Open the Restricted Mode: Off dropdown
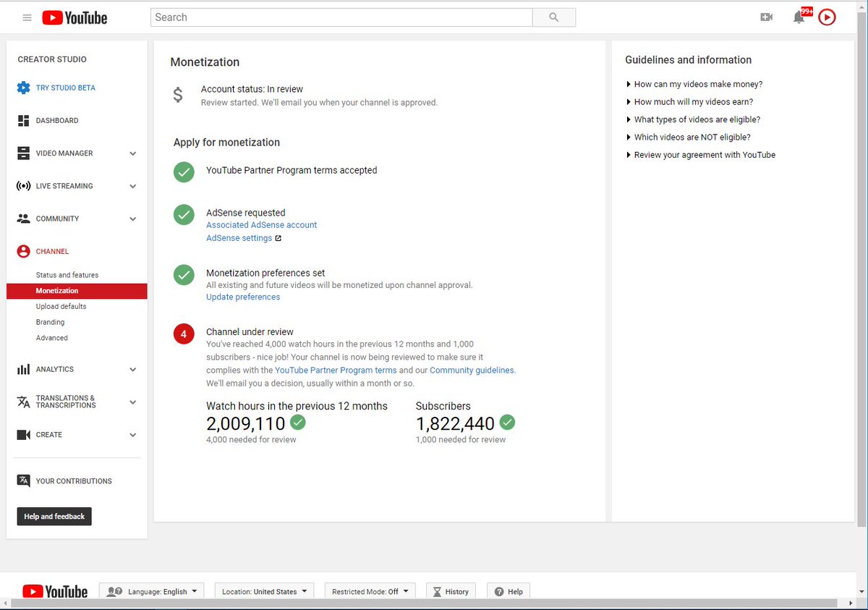Screen dimensions: 868x610 click(370, 591)
